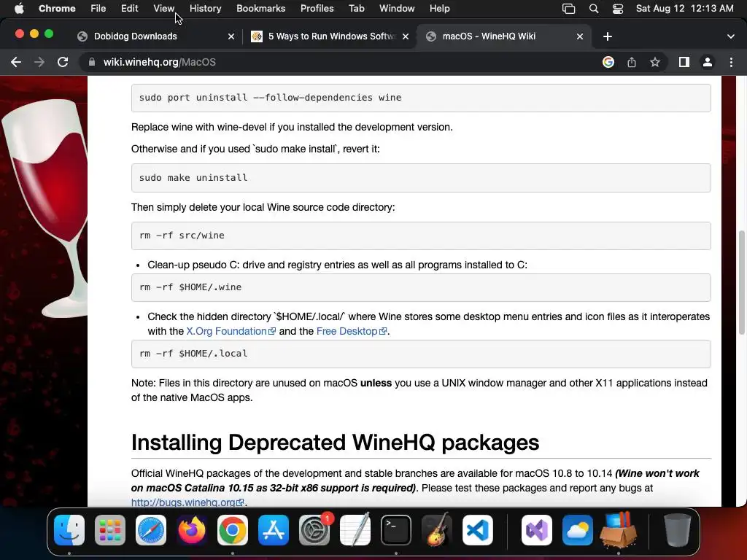
Task: Open a new tab with the plus button
Action: click(x=608, y=36)
